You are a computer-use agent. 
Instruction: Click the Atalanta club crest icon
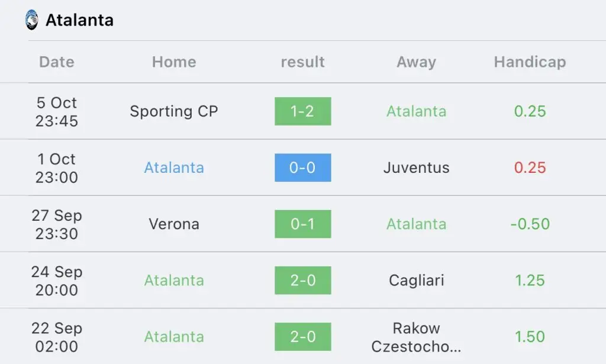pos(32,20)
